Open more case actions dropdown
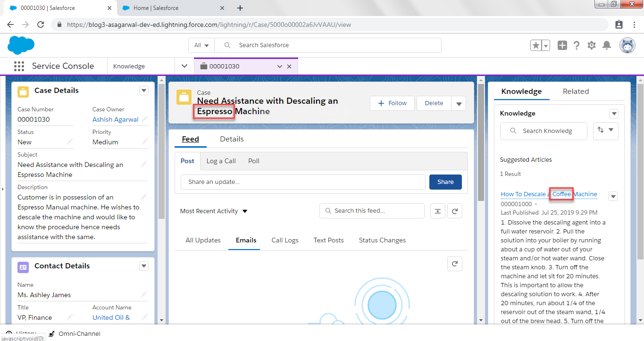This screenshot has height=341, width=644. (459, 104)
